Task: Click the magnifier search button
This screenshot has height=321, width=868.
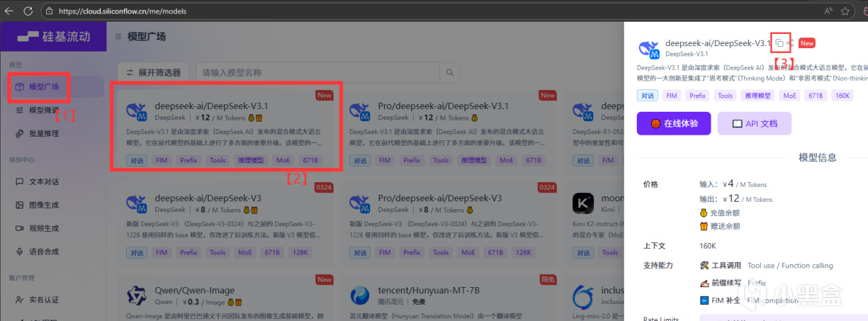Action: point(450,72)
